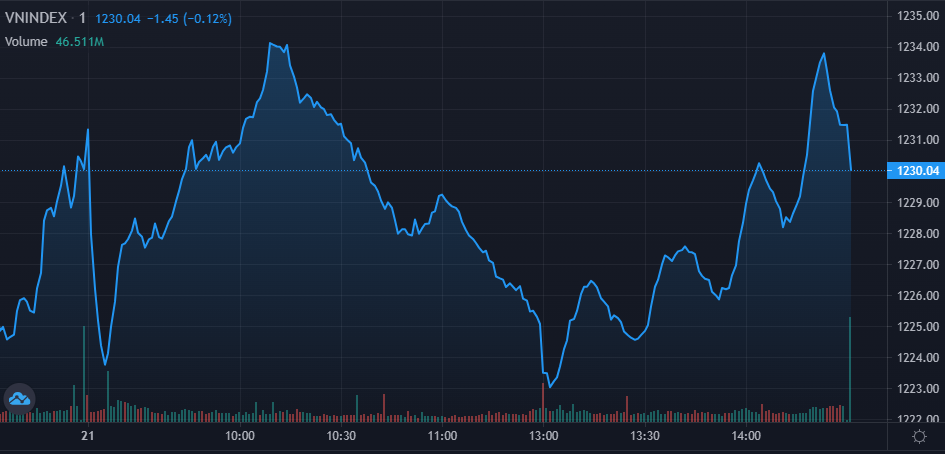Viewport: 945px width, 454px height.
Task: Click the tall green volume bar at far right
Action: [x=850, y=370]
